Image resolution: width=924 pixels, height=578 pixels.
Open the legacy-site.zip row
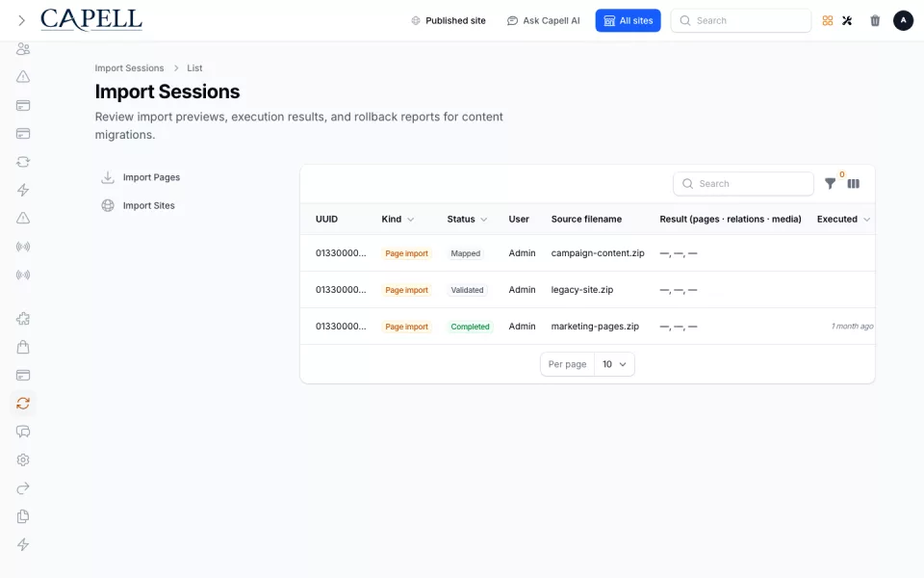click(587, 290)
